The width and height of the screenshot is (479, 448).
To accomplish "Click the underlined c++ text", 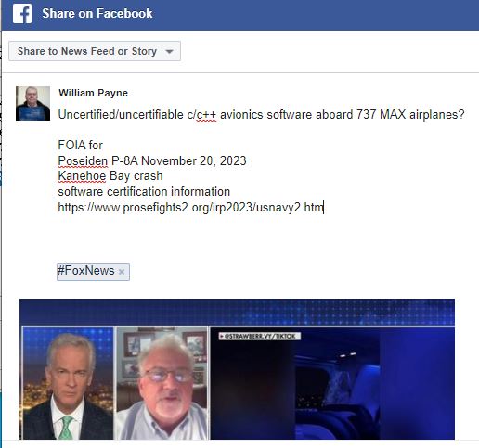I will click(206, 115).
